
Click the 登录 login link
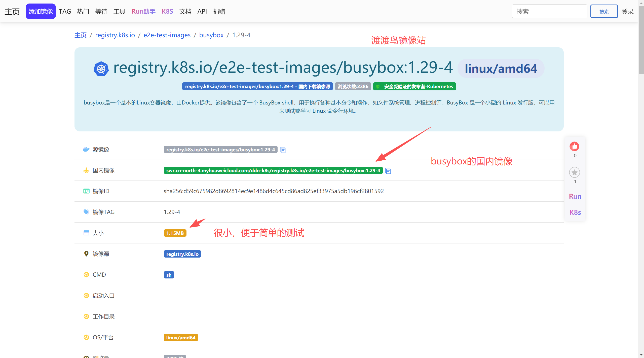point(627,12)
